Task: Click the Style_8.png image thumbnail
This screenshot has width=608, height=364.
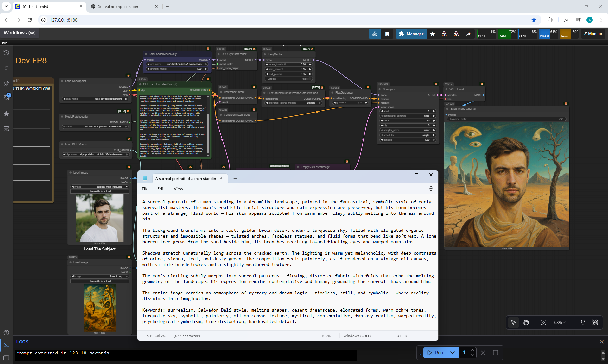Action: tap(100, 308)
